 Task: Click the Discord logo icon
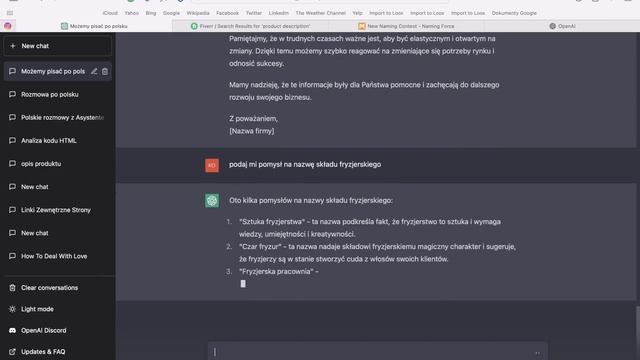pyautogui.click(x=12, y=330)
